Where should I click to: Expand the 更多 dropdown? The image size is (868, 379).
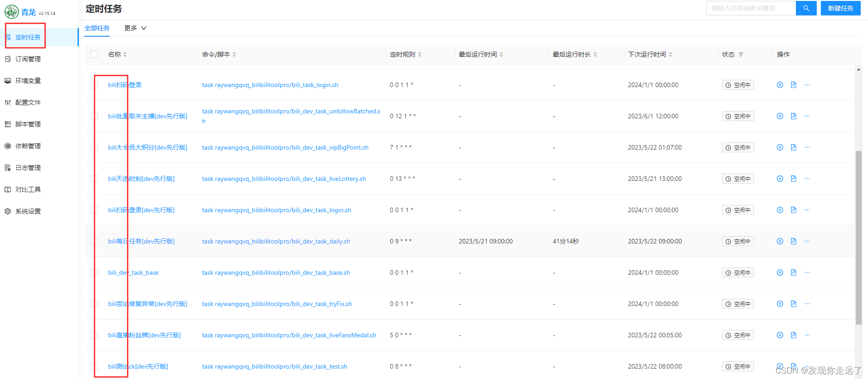[135, 28]
